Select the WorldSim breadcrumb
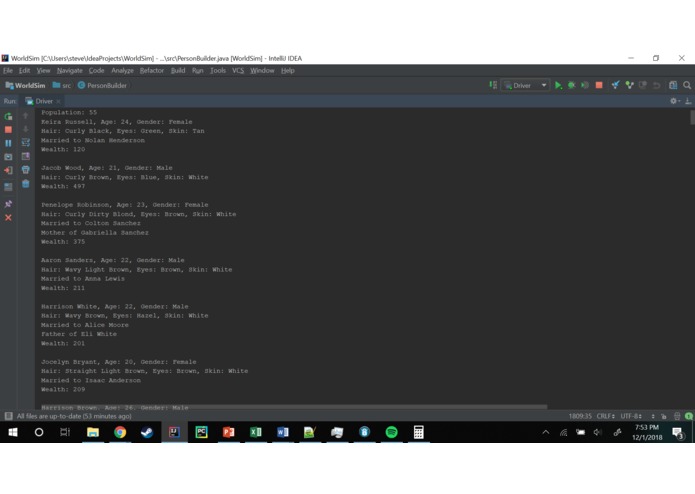The height and width of the screenshot is (494, 695). coord(25,86)
